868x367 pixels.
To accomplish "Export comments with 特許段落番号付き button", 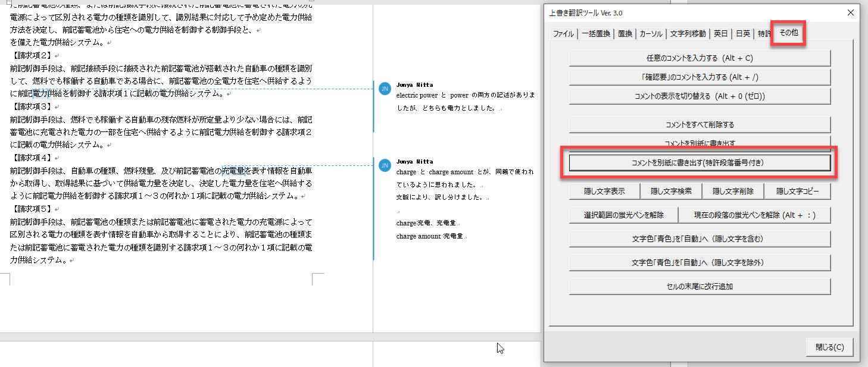I will tap(700, 162).
